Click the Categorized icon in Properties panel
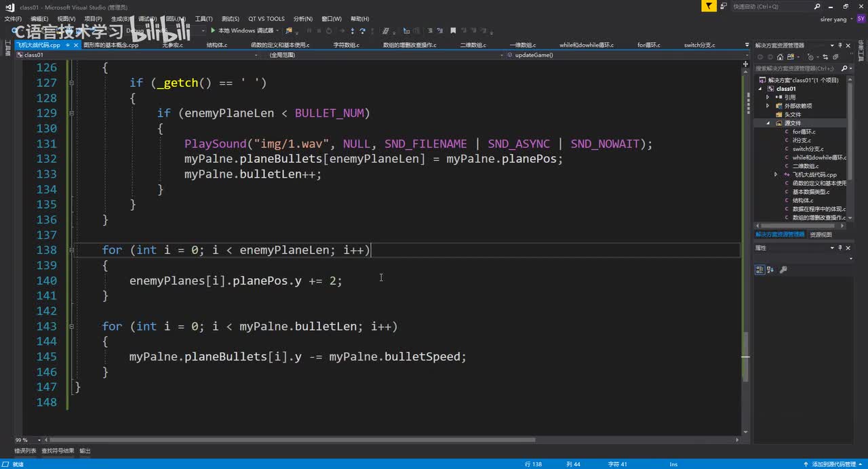Image resolution: width=868 pixels, height=469 pixels. tap(760, 270)
